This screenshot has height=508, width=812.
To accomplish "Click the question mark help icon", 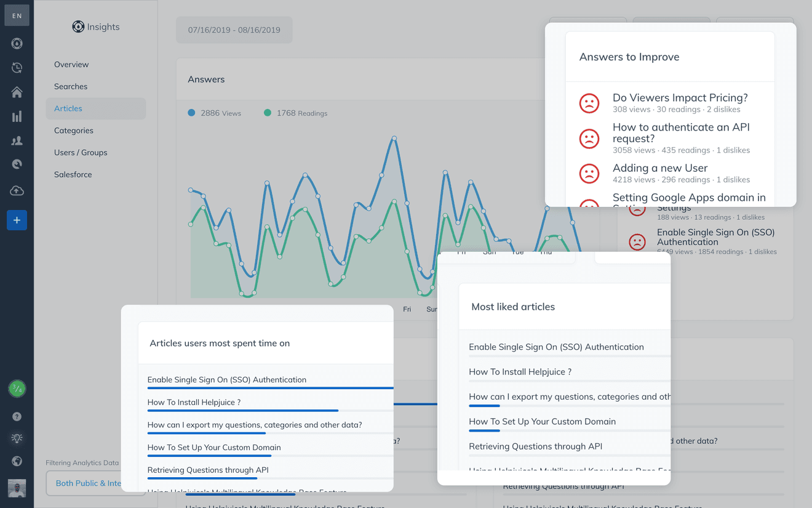I will pyautogui.click(x=17, y=417).
